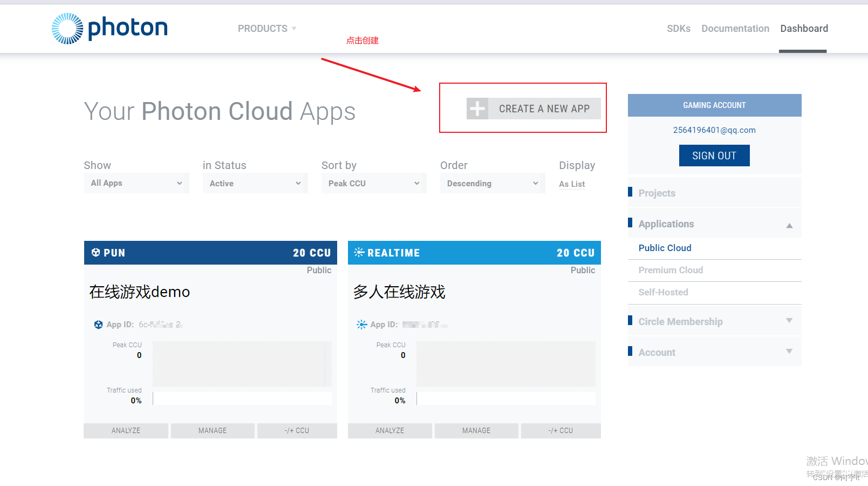Click the '20 CCU' label on REALTIME card
Screen dimensions: 868x486
(576, 253)
